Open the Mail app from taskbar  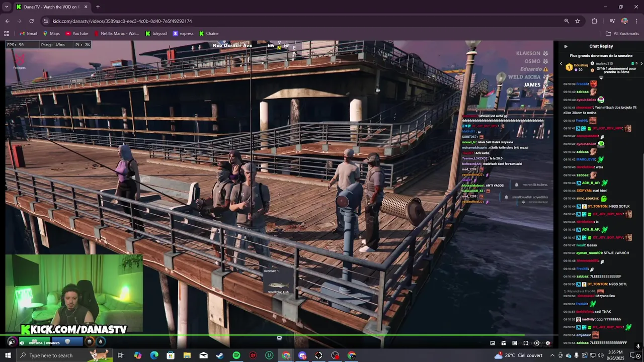click(203, 355)
